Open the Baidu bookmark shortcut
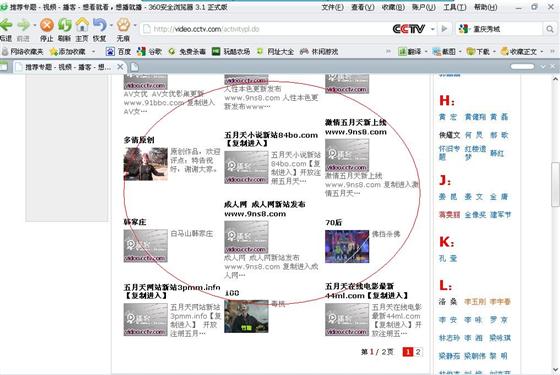Image resolution: width=560 pixels, height=375 pixels. tap(119, 52)
